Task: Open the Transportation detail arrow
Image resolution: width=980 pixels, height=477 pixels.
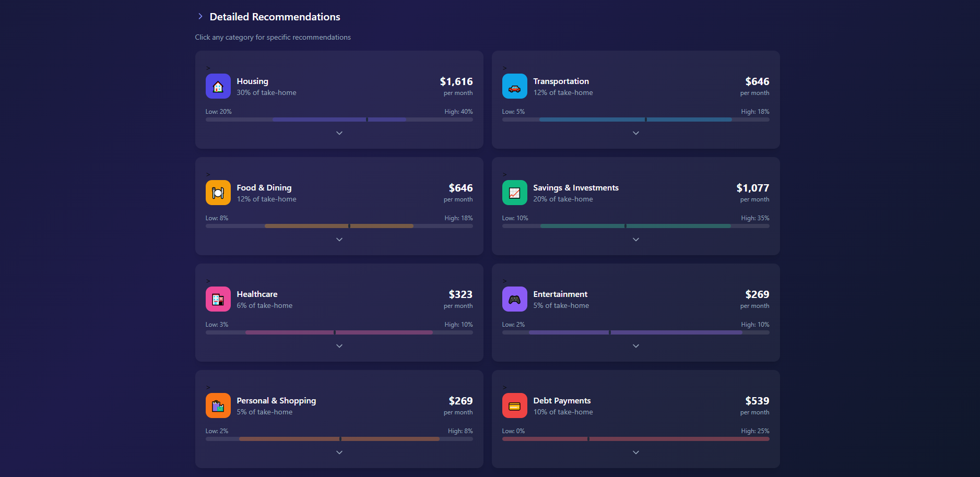Action: (635, 133)
